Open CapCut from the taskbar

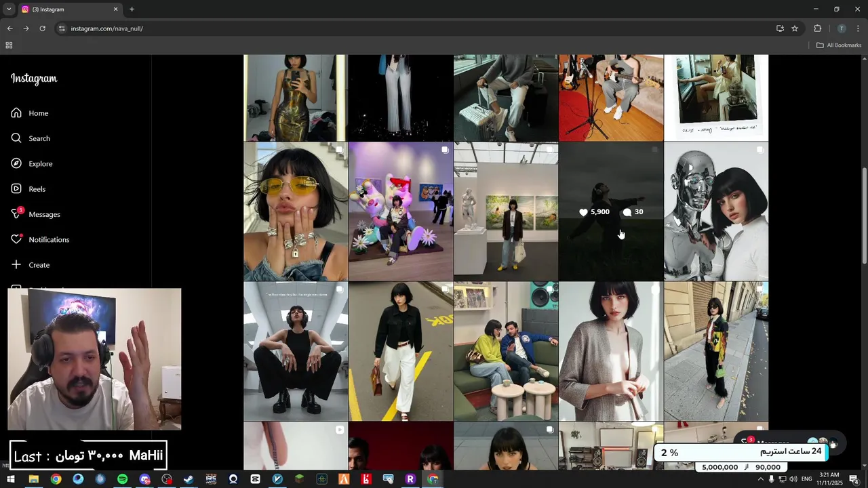pyautogui.click(x=255, y=479)
